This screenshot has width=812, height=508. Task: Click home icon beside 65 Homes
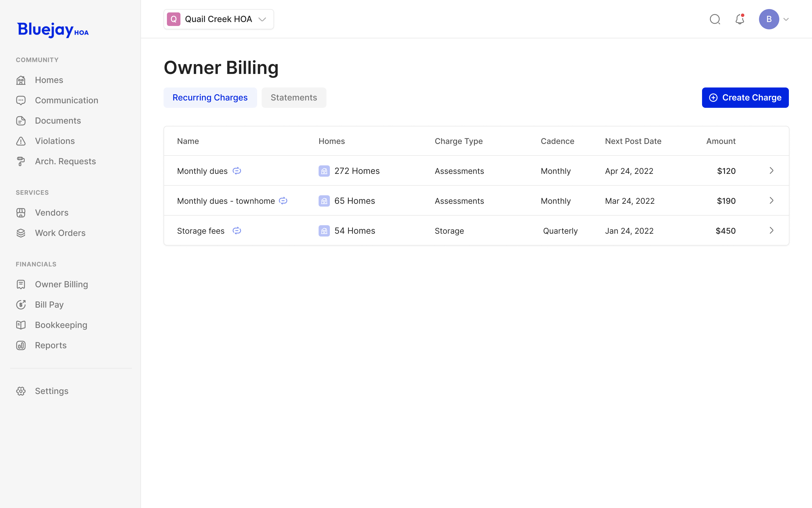pyautogui.click(x=324, y=201)
